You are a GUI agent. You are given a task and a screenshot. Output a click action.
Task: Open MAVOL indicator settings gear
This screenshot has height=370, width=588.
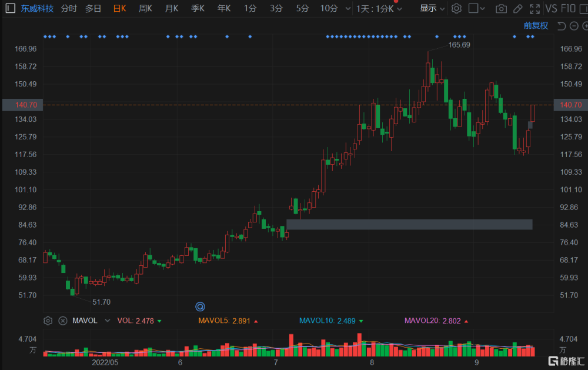tap(48, 321)
